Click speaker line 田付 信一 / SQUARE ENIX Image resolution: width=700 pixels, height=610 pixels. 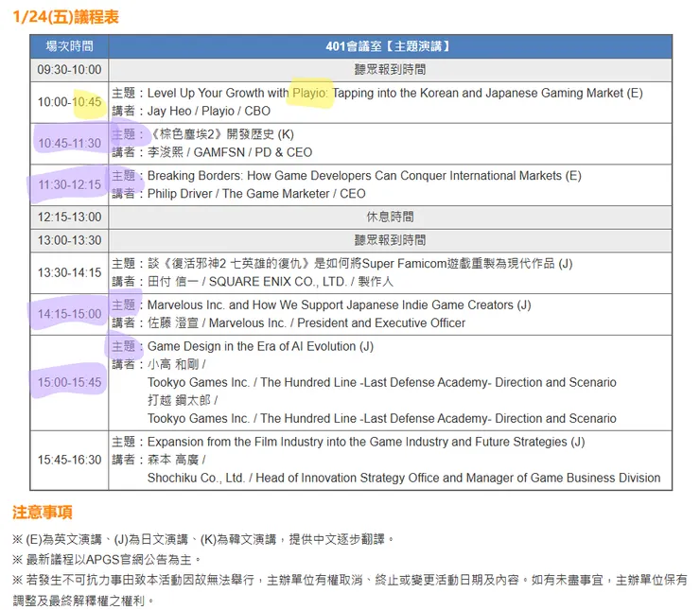[253, 282]
